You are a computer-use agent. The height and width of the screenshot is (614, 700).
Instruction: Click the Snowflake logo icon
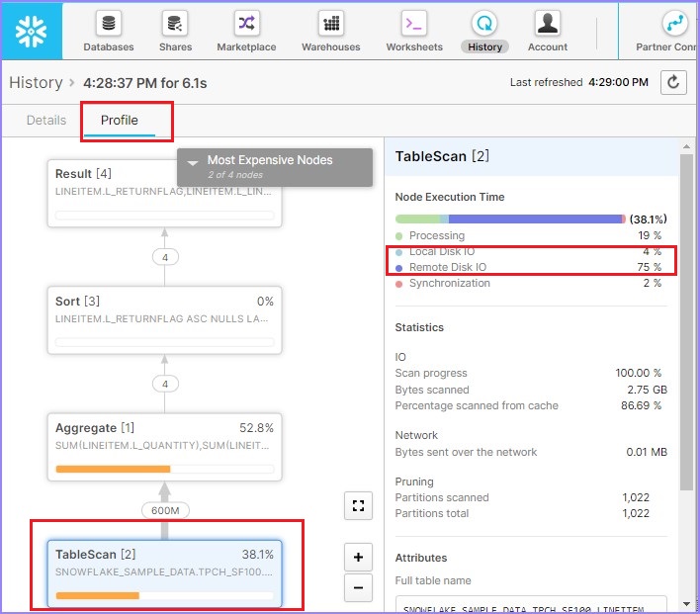(x=32, y=31)
